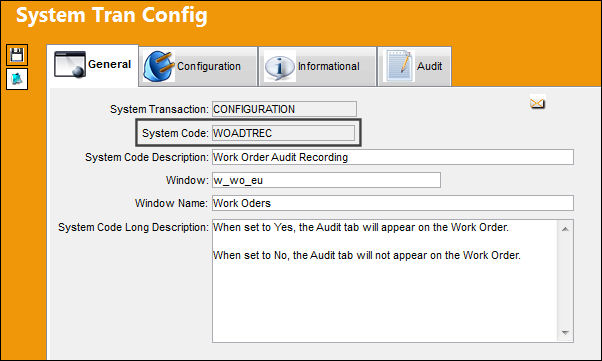602x361 pixels.
Task: Click inside the Long Description text area
Action: (385, 281)
